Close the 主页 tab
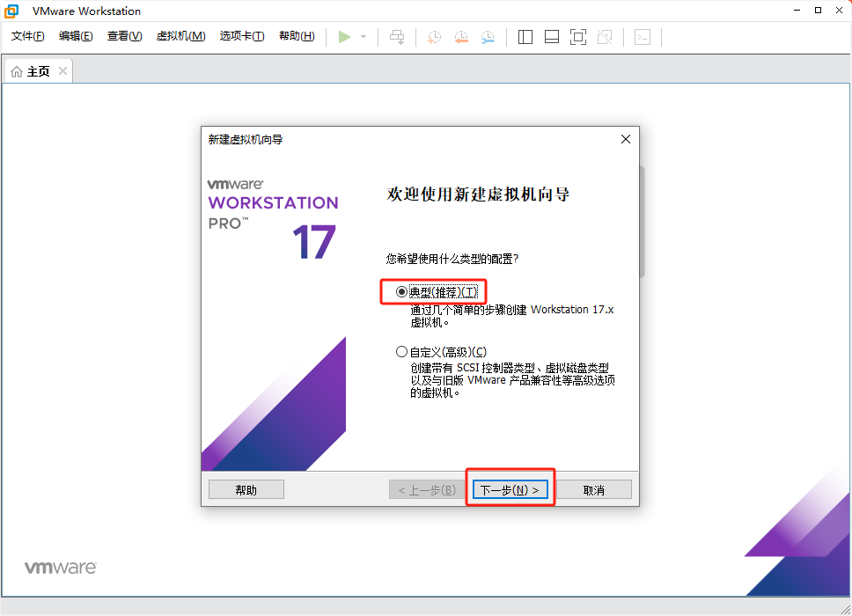Screen dimensions: 852x616 pyautogui.click(x=62, y=71)
